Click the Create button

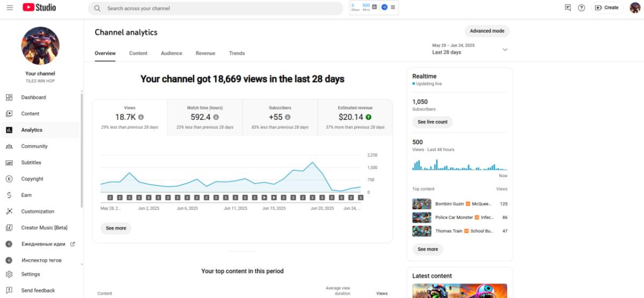coord(607,8)
